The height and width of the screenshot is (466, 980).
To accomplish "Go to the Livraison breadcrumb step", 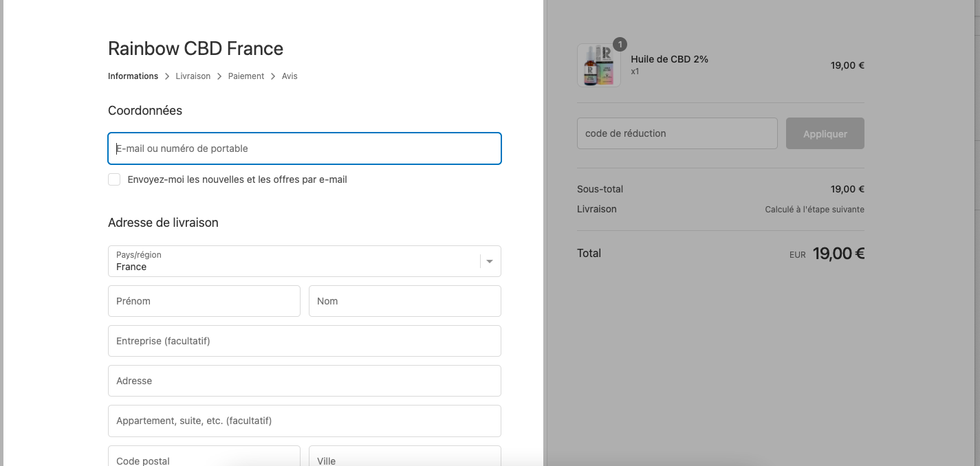I will pyautogui.click(x=193, y=76).
